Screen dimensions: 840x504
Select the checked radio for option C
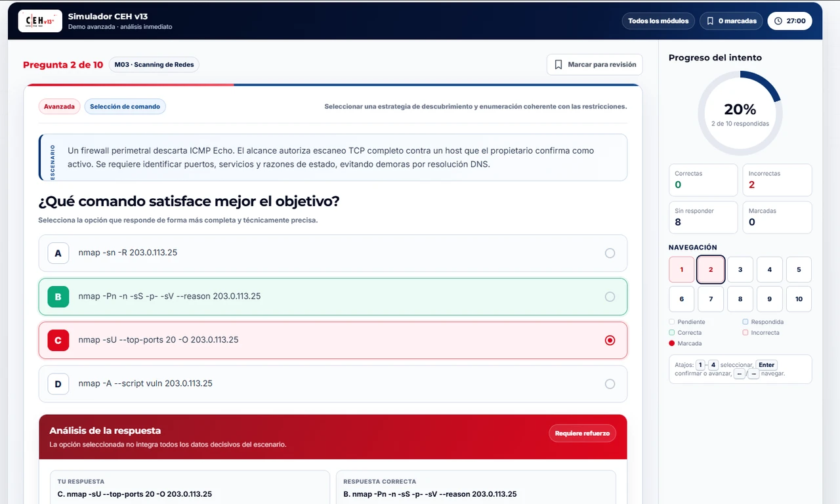pos(610,340)
